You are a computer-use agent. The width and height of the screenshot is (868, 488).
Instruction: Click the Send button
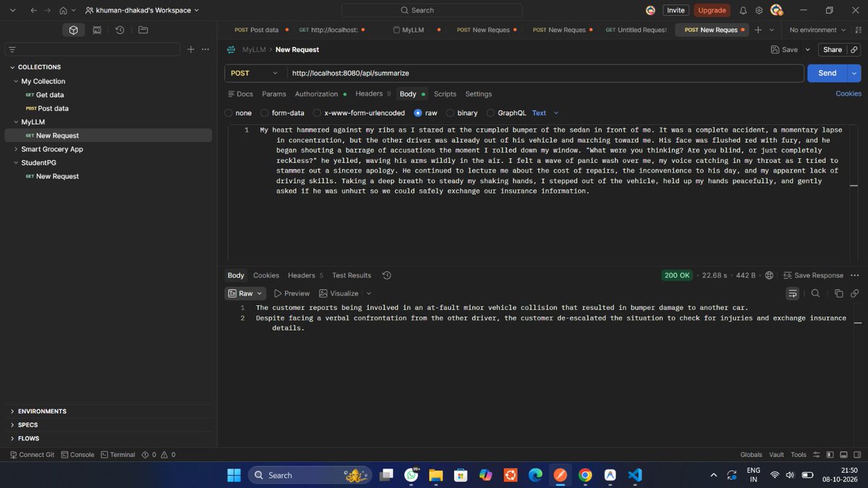pyautogui.click(x=827, y=73)
